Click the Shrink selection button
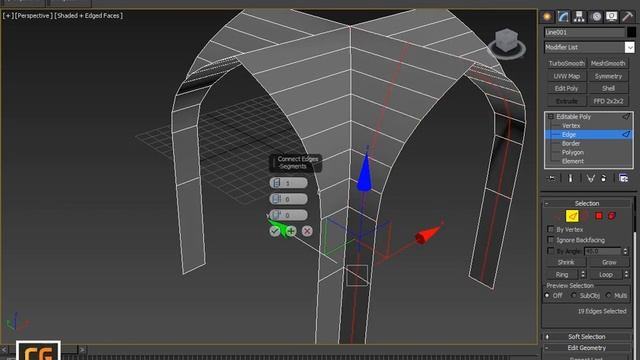 pyautogui.click(x=566, y=262)
